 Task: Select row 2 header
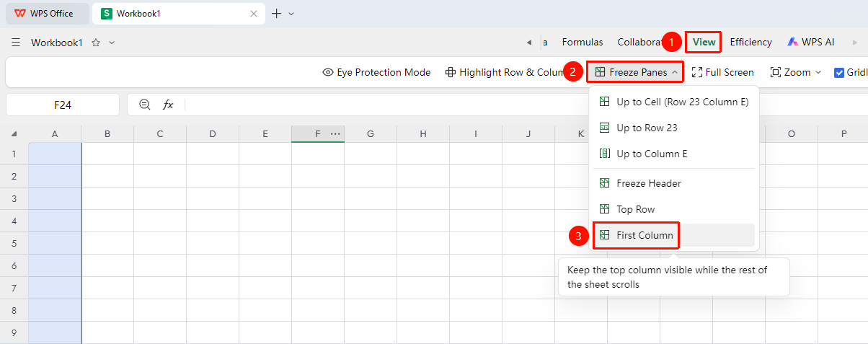click(14, 176)
